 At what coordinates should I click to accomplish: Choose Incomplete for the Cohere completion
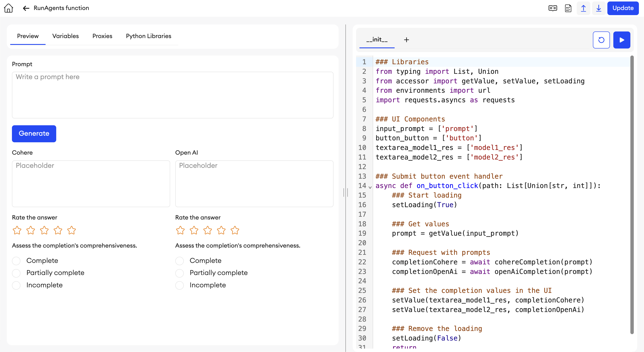(16, 285)
